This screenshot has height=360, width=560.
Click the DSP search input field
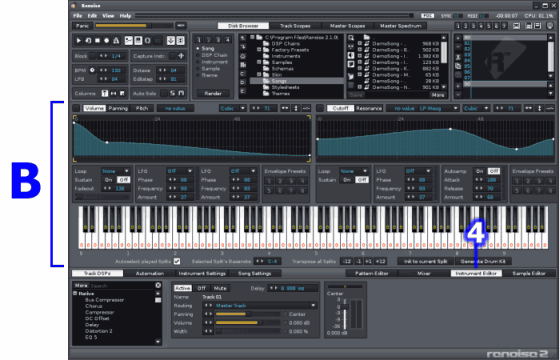(122, 286)
